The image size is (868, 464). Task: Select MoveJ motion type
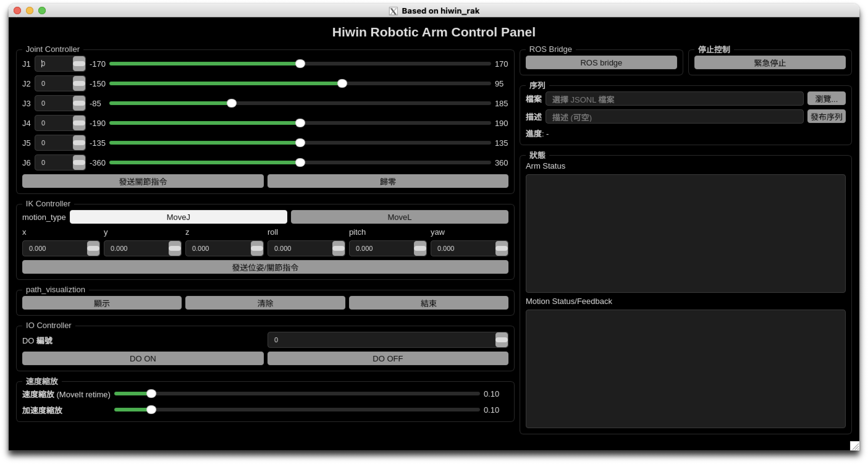pos(178,217)
